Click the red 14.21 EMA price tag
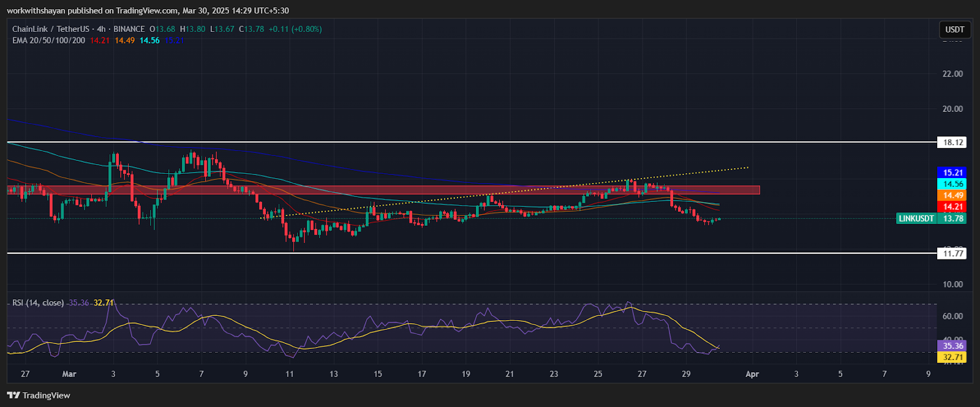This screenshot has height=407, width=980. tap(952, 207)
